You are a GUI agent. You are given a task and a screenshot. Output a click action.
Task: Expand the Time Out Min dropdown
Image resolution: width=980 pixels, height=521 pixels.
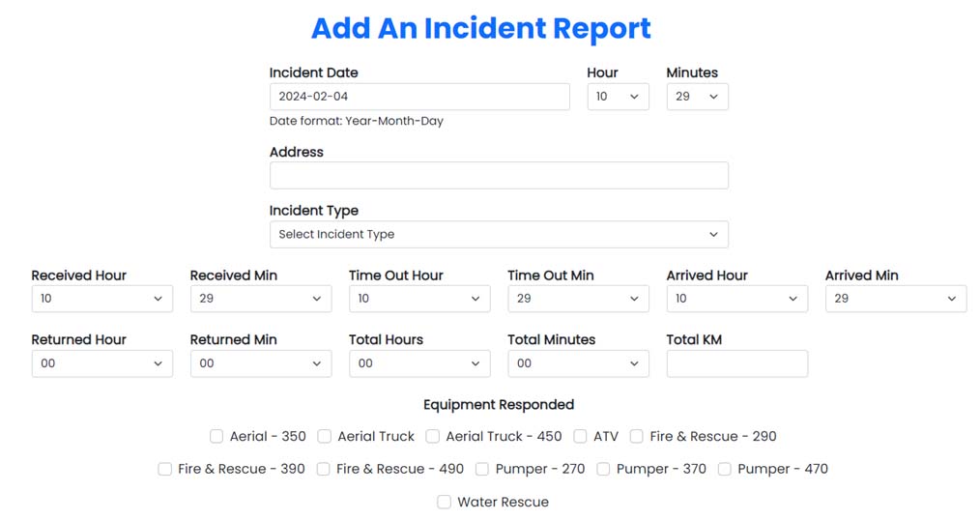[x=578, y=299]
